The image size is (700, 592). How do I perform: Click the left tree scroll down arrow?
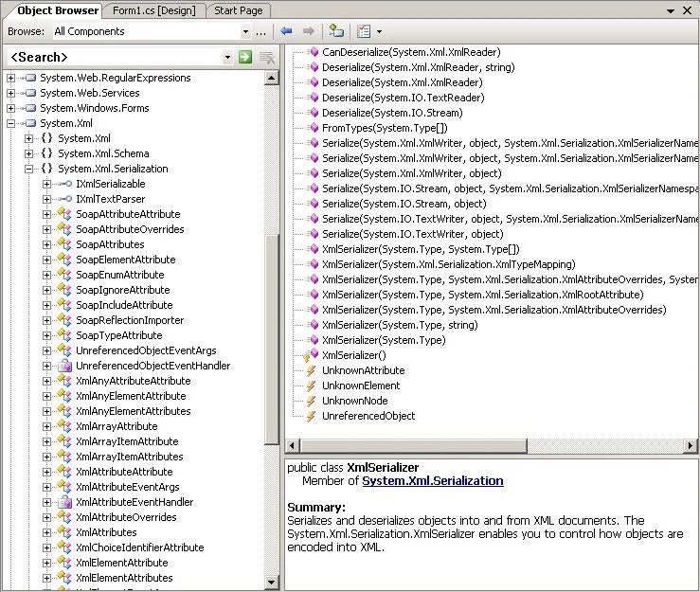(x=271, y=582)
